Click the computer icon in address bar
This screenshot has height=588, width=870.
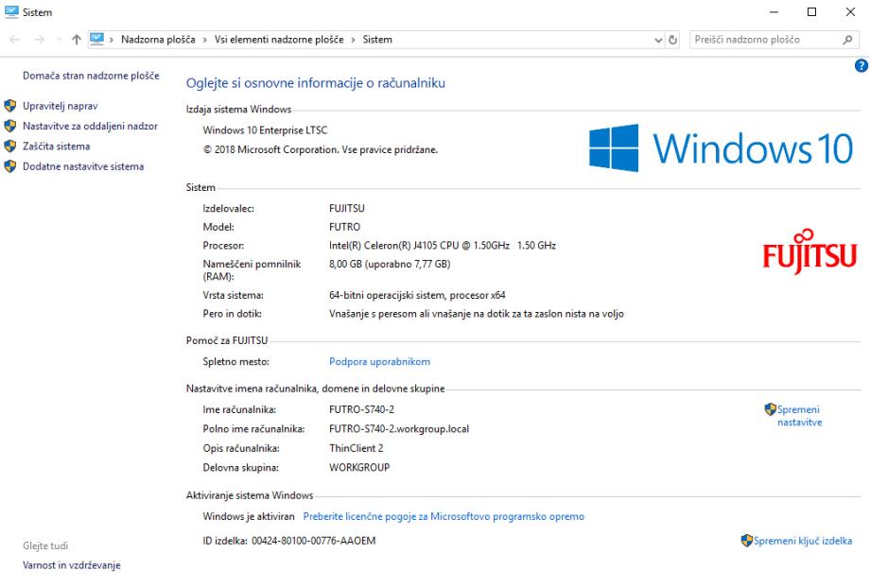[x=96, y=39]
